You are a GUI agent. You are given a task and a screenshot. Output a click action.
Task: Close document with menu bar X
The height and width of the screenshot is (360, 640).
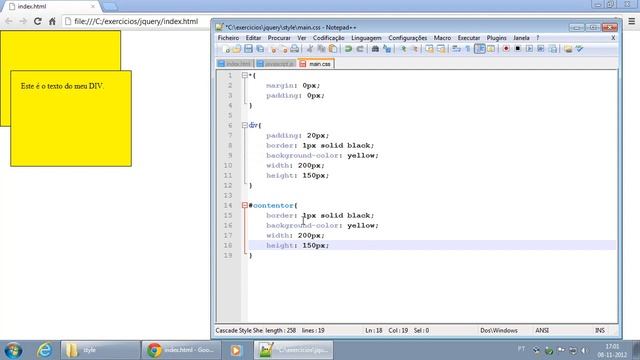point(613,38)
